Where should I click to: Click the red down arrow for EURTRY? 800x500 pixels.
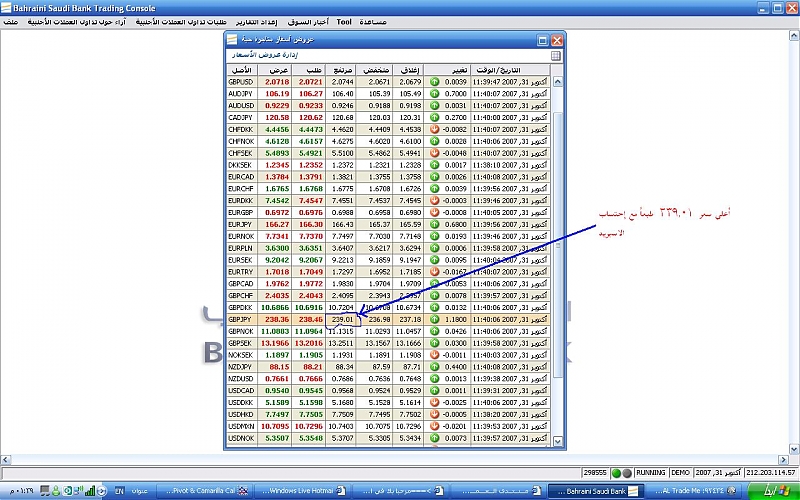(x=435, y=271)
